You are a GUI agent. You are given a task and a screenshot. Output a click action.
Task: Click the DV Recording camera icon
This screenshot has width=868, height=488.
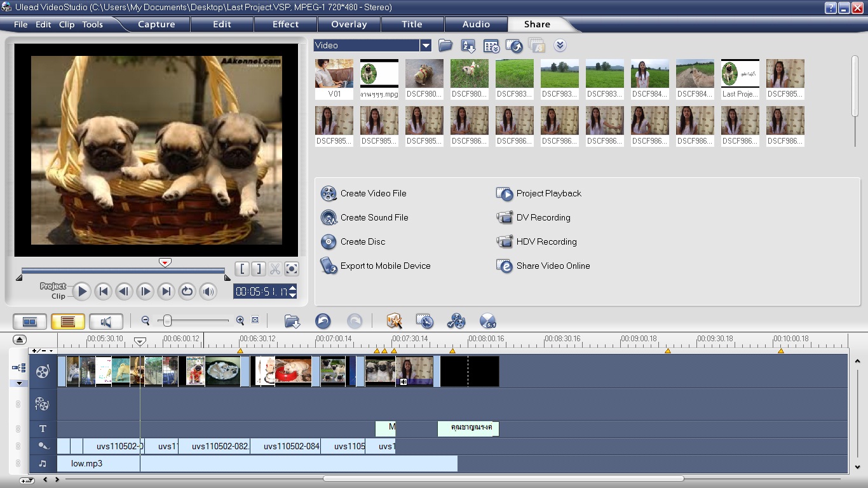click(505, 217)
